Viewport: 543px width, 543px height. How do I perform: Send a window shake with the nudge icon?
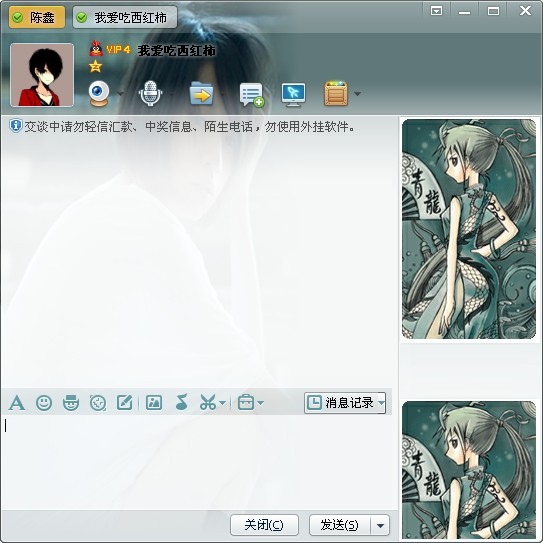[98, 403]
